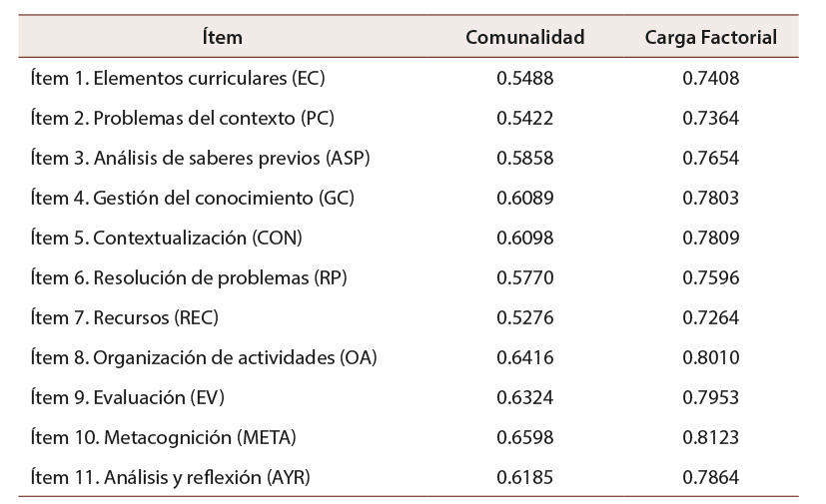The image size is (826, 504).
Task: Click the factor loading value 0.7864
Action: point(711,477)
